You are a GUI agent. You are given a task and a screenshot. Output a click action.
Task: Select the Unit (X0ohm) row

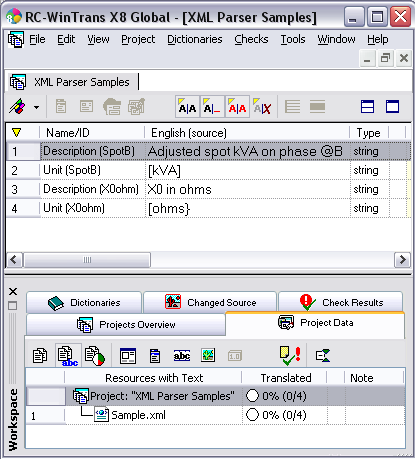(x=208, y=208)
